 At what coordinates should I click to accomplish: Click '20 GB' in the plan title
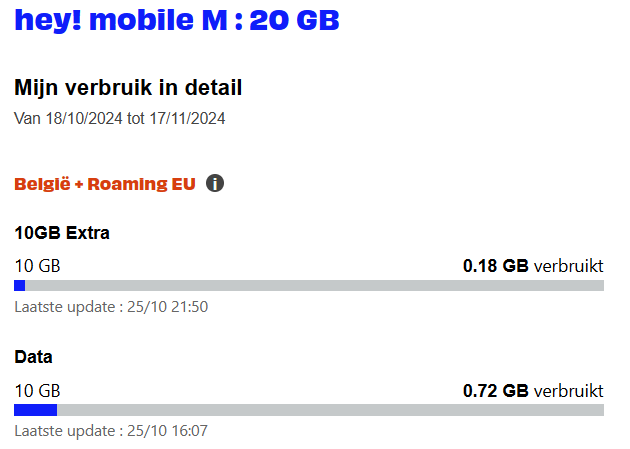pyautogui.click(x=294, y=22)
